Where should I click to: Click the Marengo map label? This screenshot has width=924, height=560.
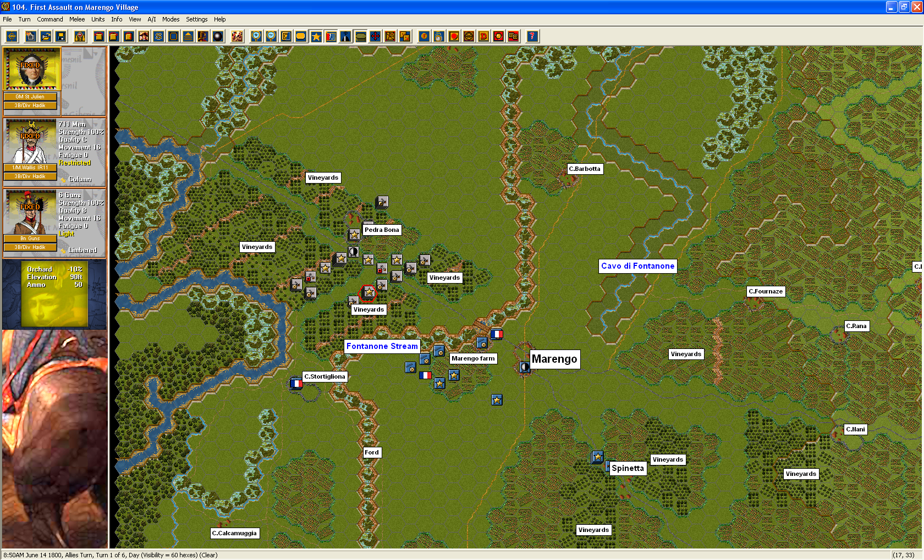point(554,359)
